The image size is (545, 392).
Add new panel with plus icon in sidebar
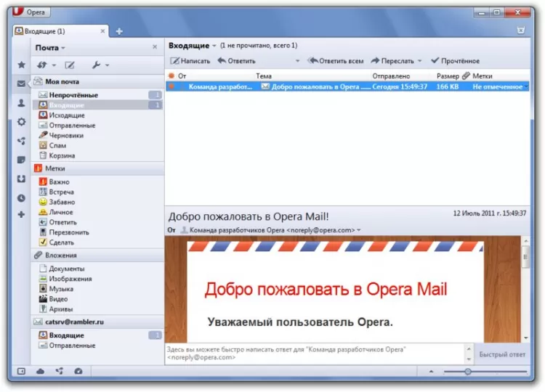click(x=22, y=215)
